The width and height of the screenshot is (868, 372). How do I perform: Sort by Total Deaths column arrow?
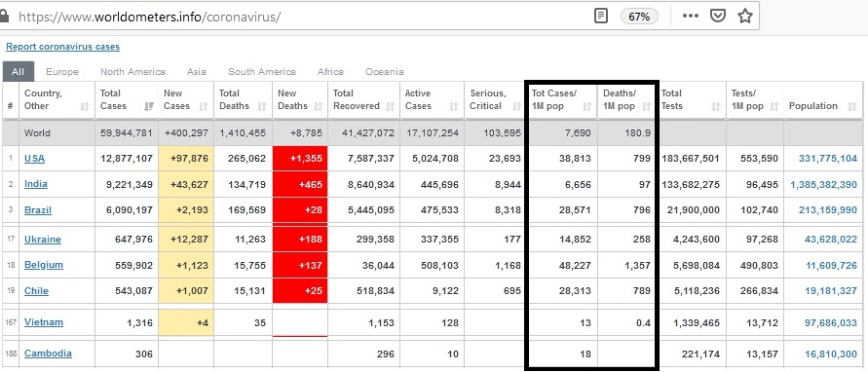[262, 107]
